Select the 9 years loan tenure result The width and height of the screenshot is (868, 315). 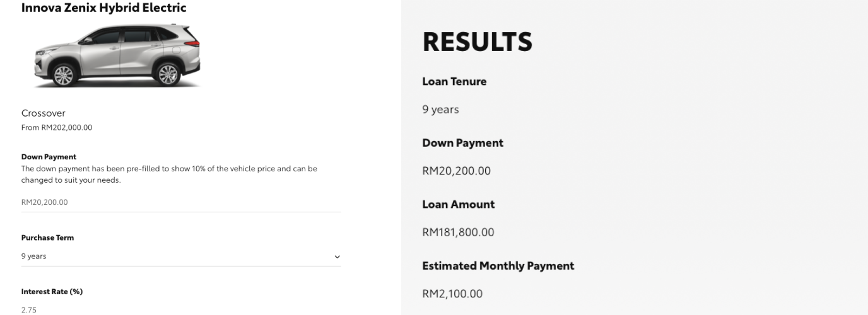[440, 110]
